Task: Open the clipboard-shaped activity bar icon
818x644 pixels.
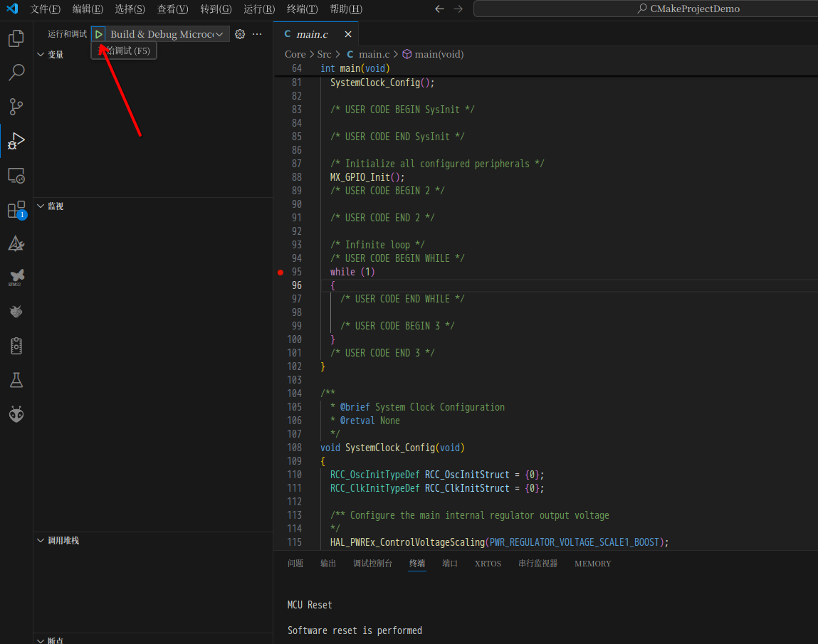Action: (16, 346)
